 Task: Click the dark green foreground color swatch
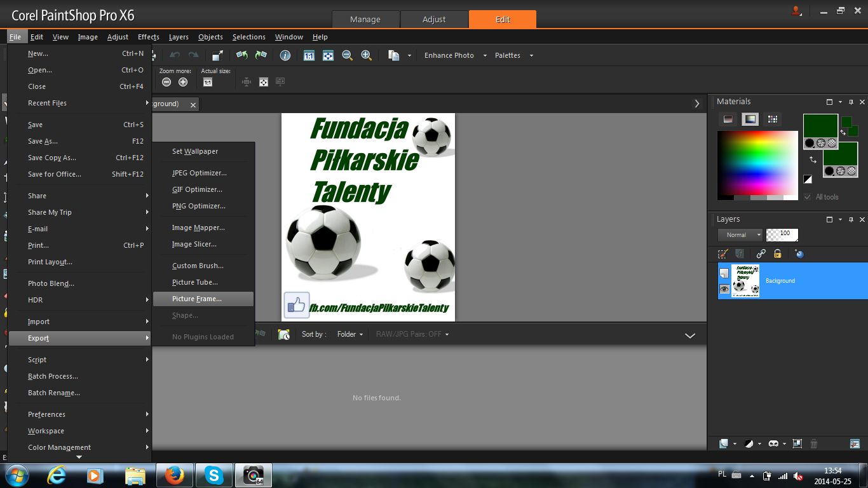(x=820, y=125)
